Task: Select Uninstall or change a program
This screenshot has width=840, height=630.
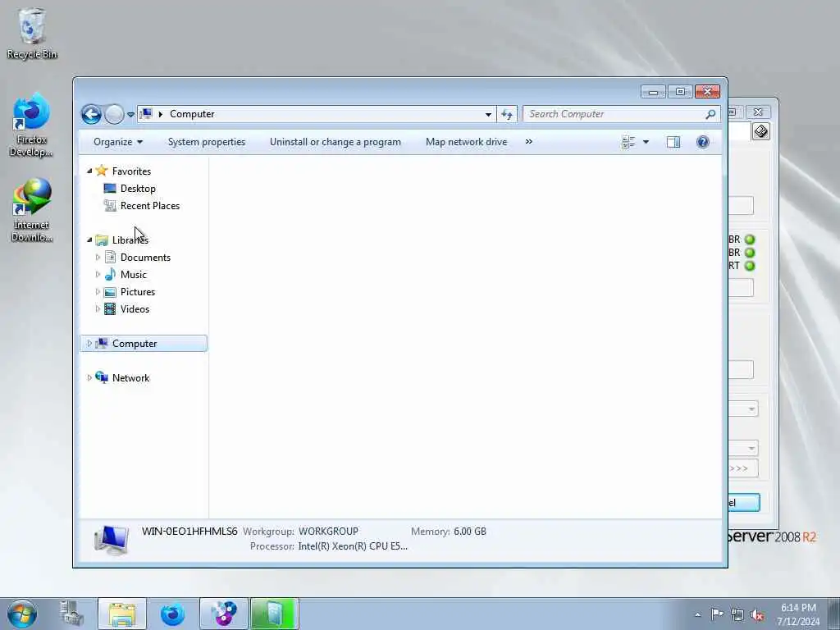Action: tap(335, 142)
